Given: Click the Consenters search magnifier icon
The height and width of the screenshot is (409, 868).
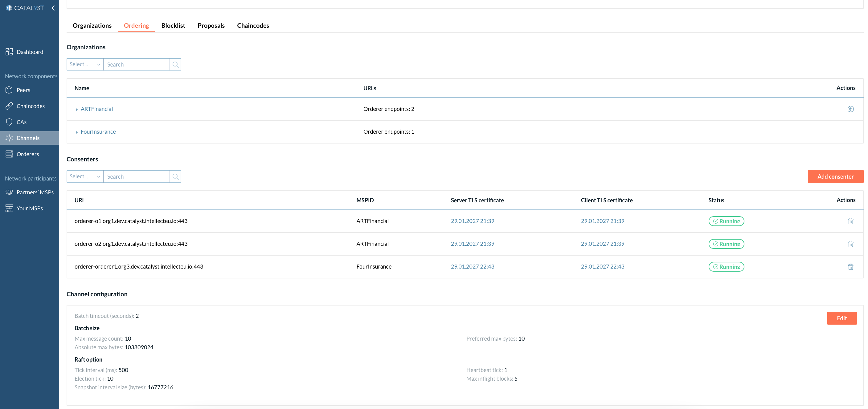Looking at the screenshot, I should (x=175, y=176).
